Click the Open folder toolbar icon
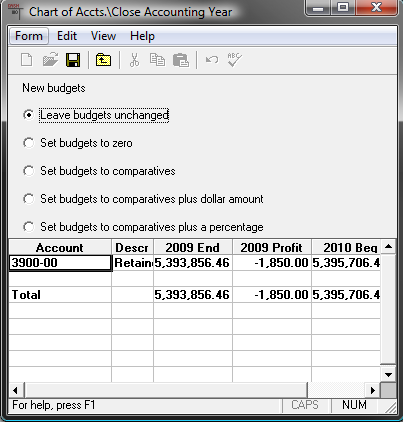Image resolution: width=403 pixels, height=422 pixels. [50, 60]
